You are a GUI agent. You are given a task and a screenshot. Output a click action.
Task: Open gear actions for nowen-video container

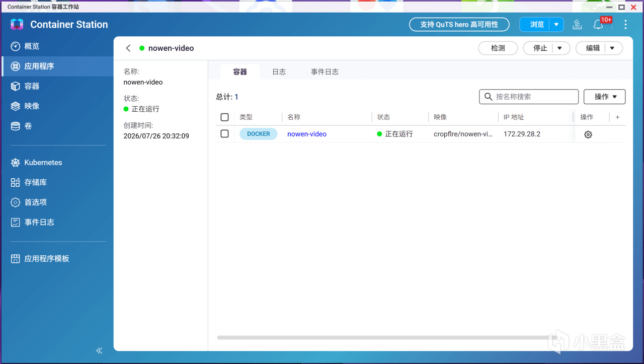point(588,134)
